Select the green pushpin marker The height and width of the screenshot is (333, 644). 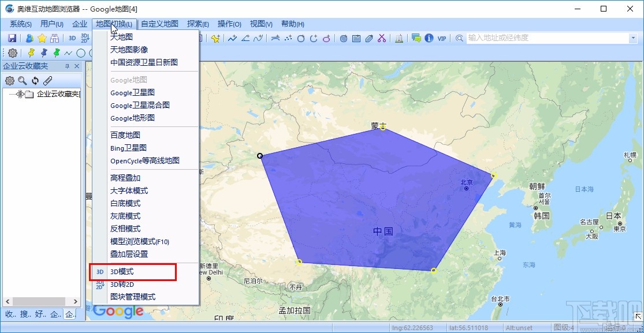coord(57,53)
